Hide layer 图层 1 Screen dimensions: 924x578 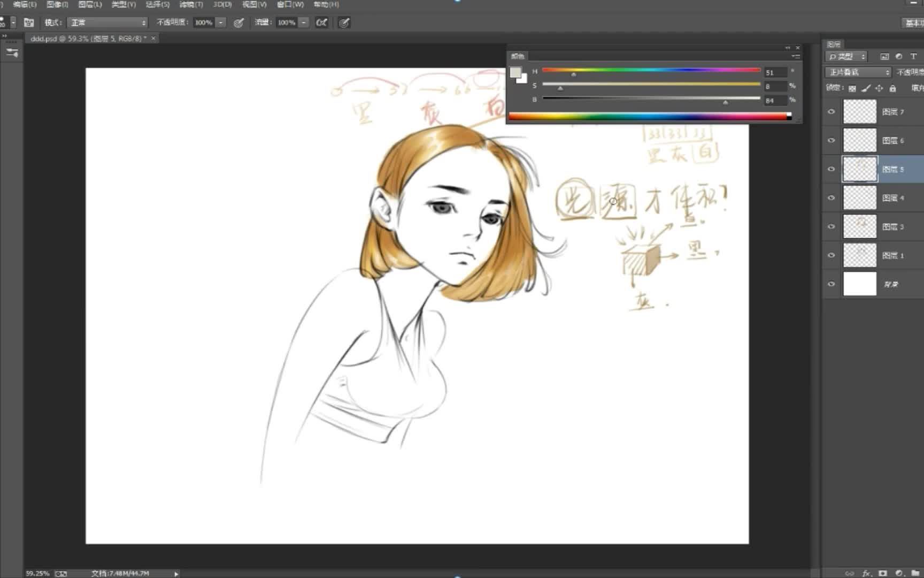831,255
